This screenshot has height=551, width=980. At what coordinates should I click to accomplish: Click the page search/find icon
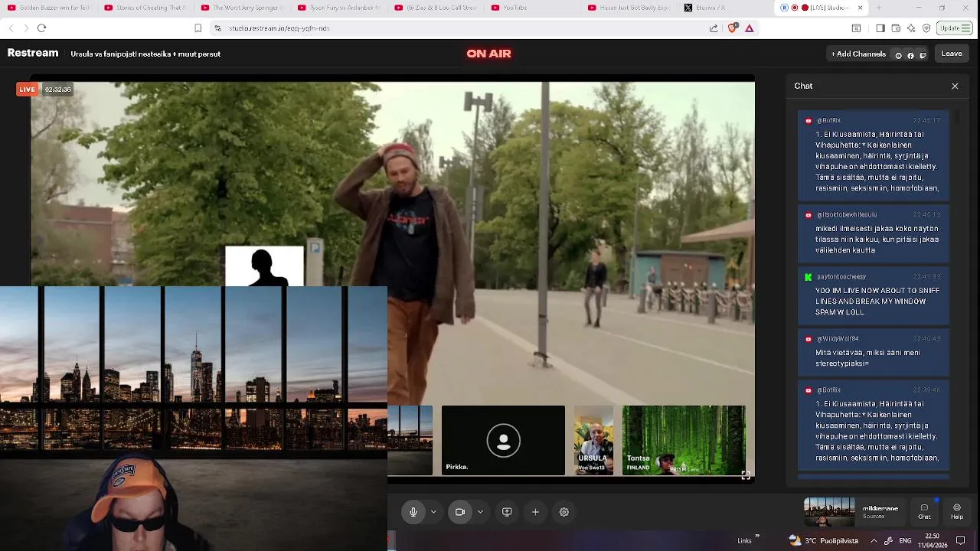tap(856, 28)
